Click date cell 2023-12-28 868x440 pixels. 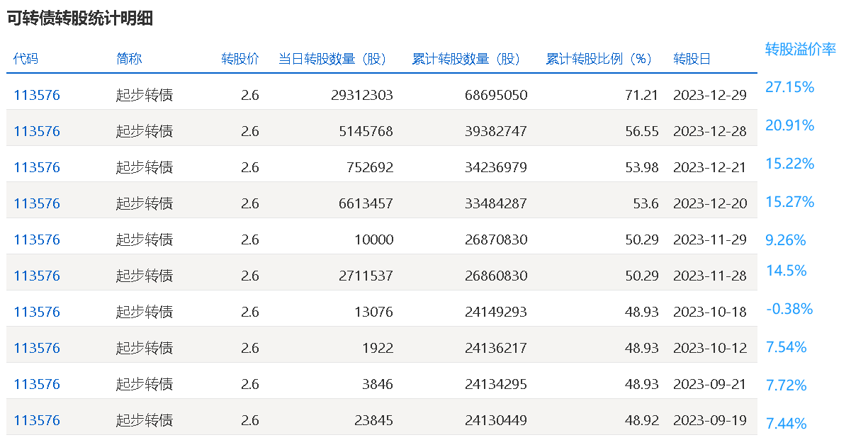(710, 131)
